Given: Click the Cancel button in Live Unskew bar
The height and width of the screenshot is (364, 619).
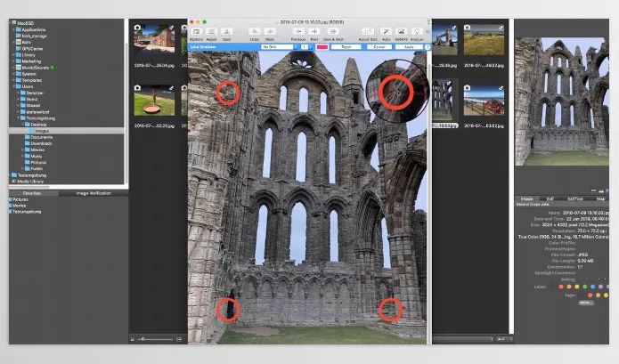Looking at the screenshot, I should point(379,47).
